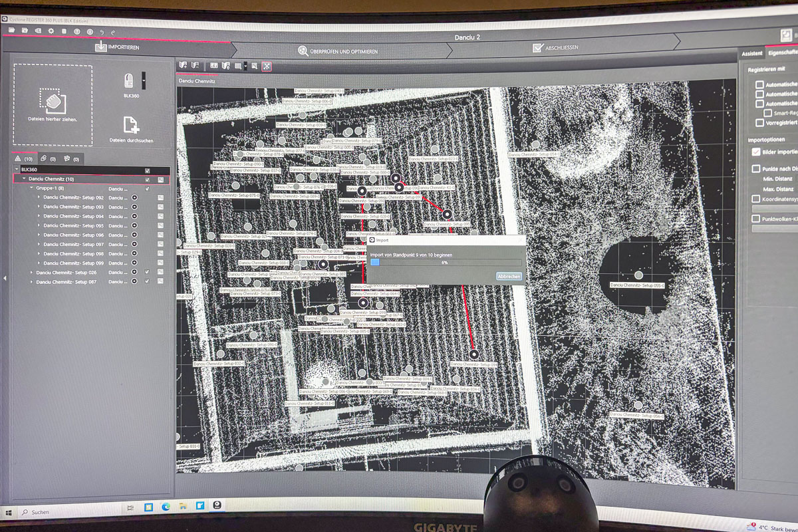Click the Windows taskbar Suchen search box
798x532 pixels.
point(66,511)
